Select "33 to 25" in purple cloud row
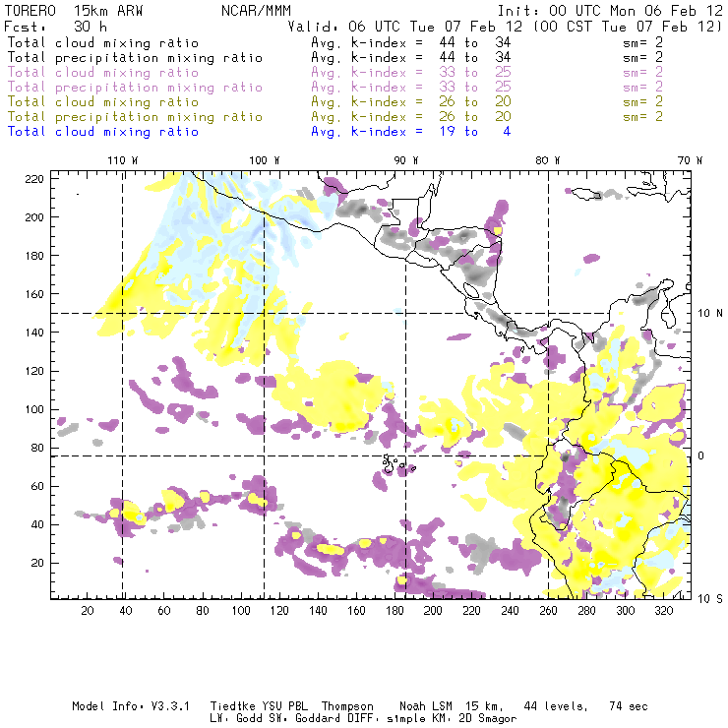This screenshot has width=728, height=728. click(x=475, y=73)
